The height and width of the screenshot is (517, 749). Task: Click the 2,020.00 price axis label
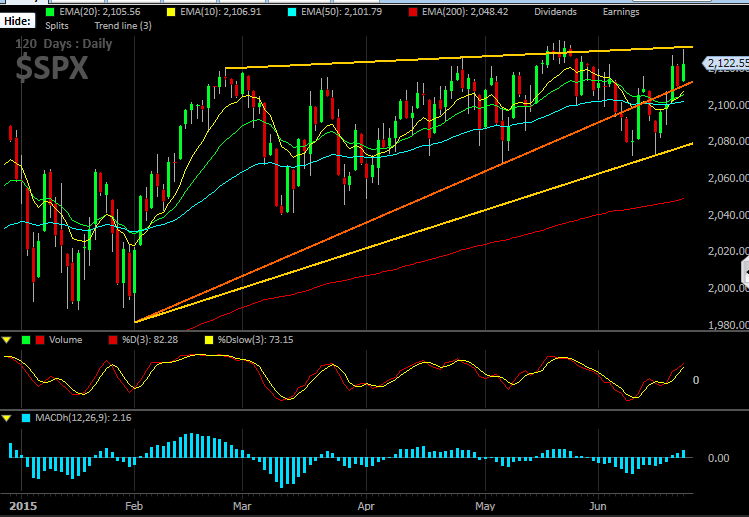click(728, 251)
